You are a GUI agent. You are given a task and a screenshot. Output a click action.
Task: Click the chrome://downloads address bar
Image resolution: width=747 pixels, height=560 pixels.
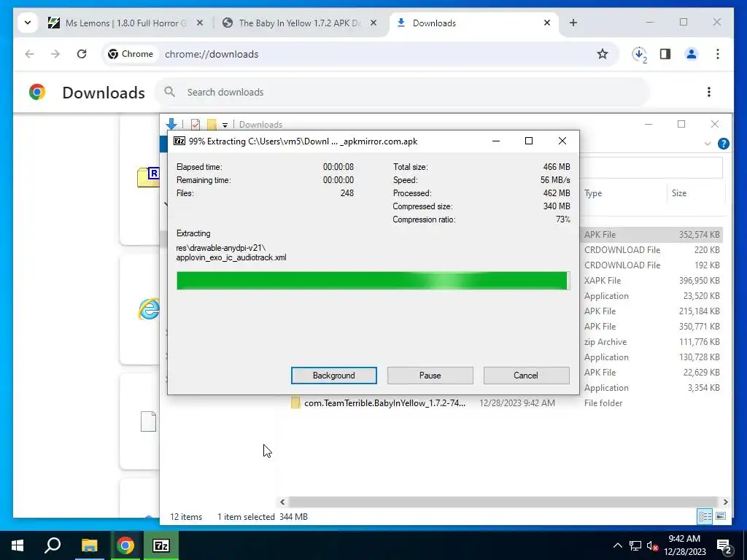pyautogui.click(x=360, y=54)
